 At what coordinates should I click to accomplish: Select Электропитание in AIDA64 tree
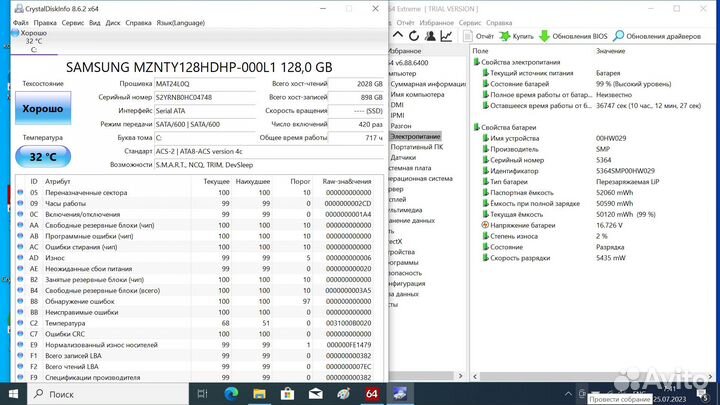tap(415, 136)
